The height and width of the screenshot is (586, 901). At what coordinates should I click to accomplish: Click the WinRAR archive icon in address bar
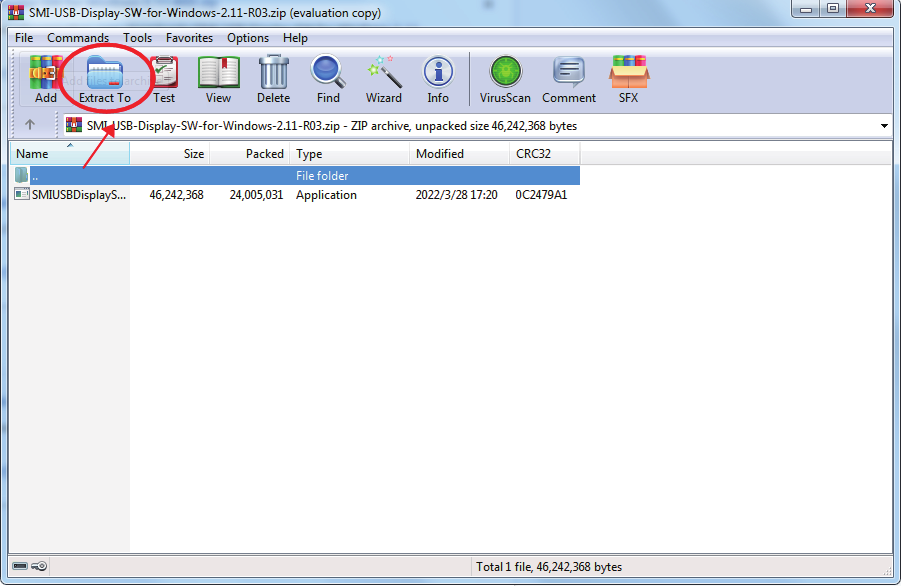tap(74, 125)
